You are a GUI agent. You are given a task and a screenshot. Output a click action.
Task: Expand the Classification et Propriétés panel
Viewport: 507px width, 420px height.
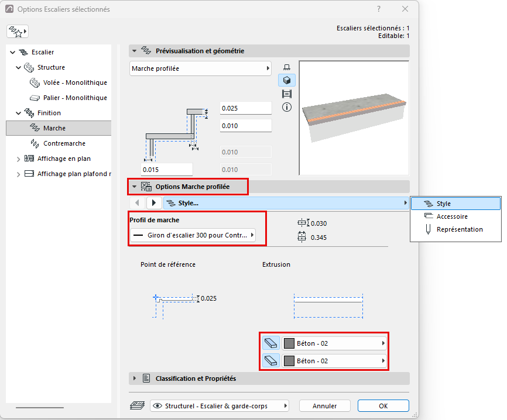coord(135,378)
